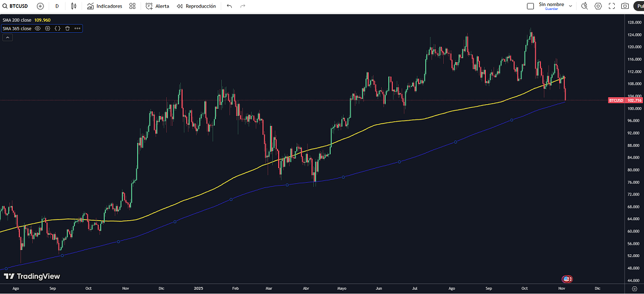Undo the last chart action
The height and width of the screenshot is (294, 644).
(229, 6)
